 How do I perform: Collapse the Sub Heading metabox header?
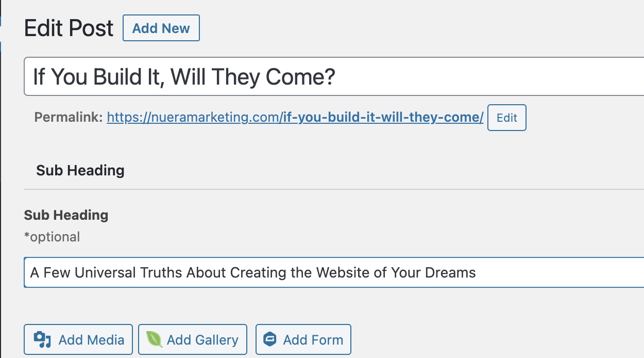(x=334, y=171)
